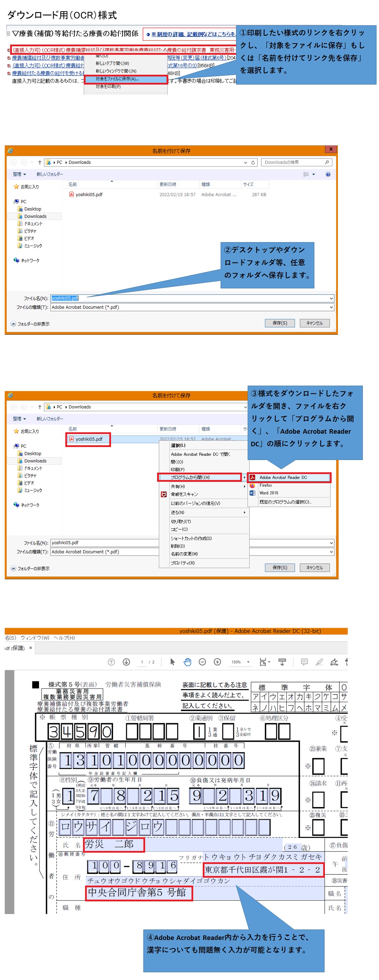Click the Downloadsの検索 search box
The image size is (379, 980).
pyautogui.click(x=293, y=162)
